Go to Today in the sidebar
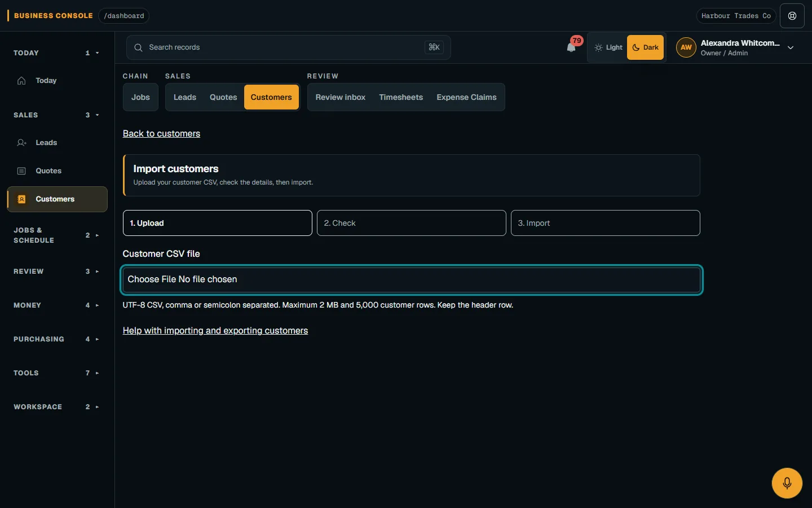This screenshot has height=508, width=812. 57,81
